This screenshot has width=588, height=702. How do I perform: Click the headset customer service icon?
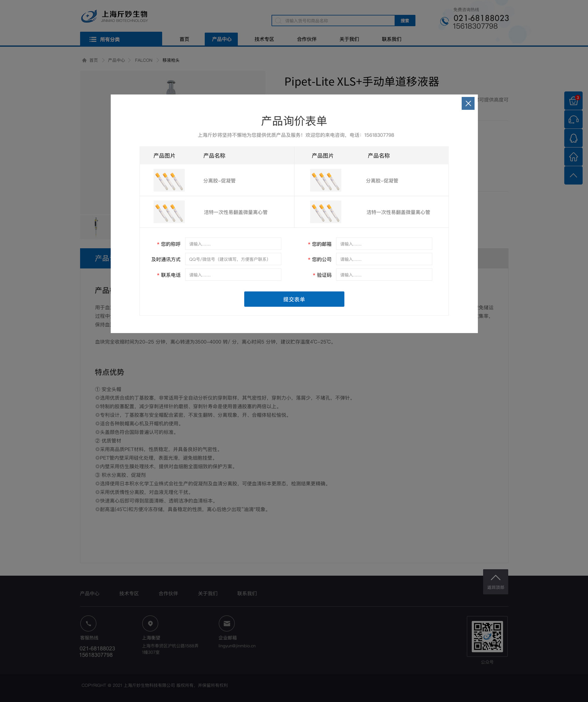click(573, 120)
